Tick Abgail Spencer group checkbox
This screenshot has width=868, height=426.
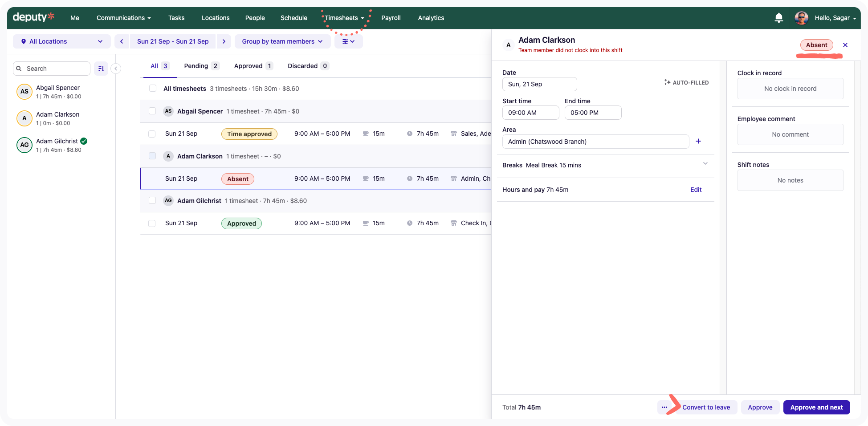pos(152,111)
